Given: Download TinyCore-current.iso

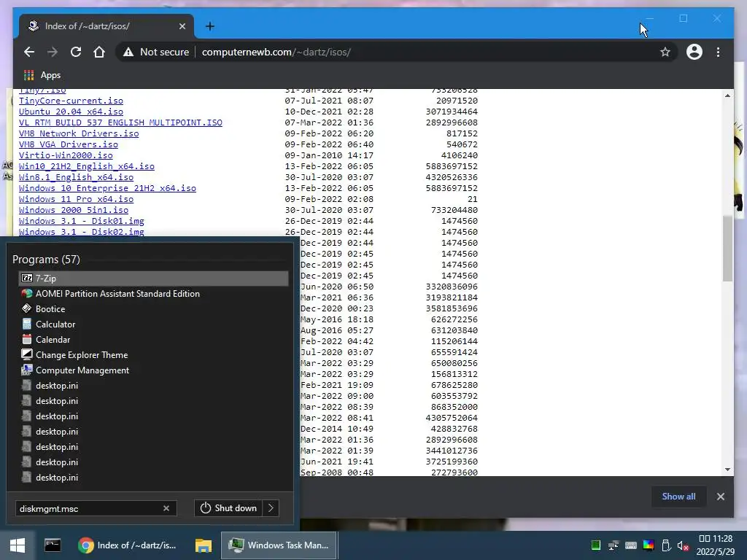Looking at the screenshot, I should point(71,101).
